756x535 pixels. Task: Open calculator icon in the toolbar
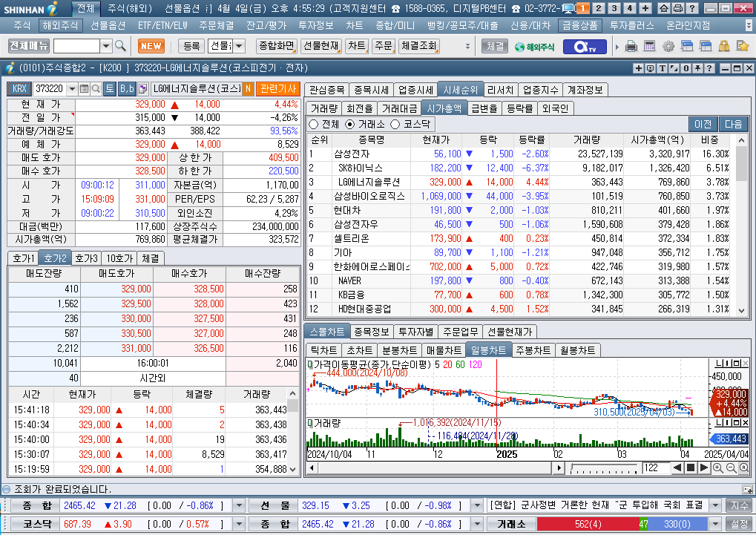coord(649,46)
